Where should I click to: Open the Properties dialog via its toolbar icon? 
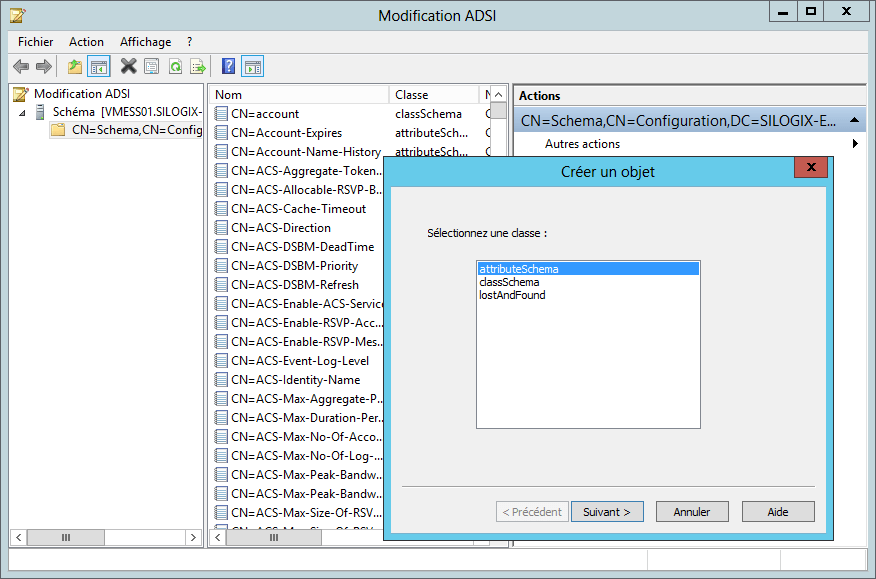click(152, 66)
